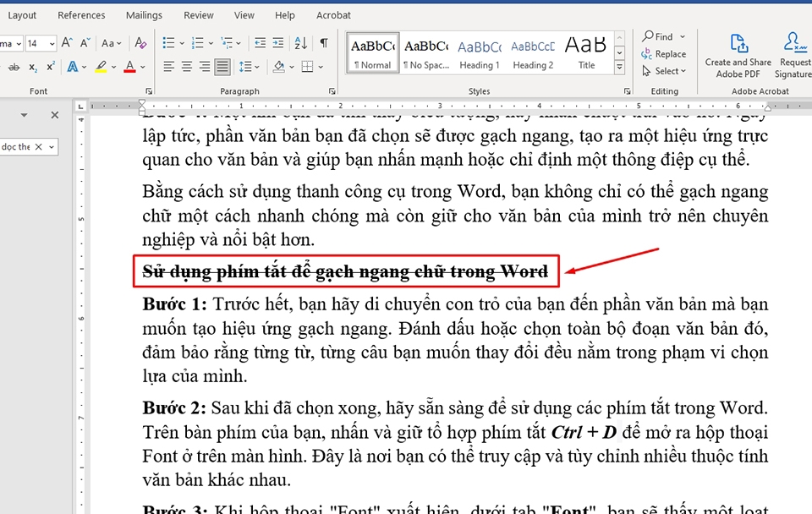Viewport: 812px width, 514px height.
Task: Apply borders with the grid icon
Action: click(308, 67)
